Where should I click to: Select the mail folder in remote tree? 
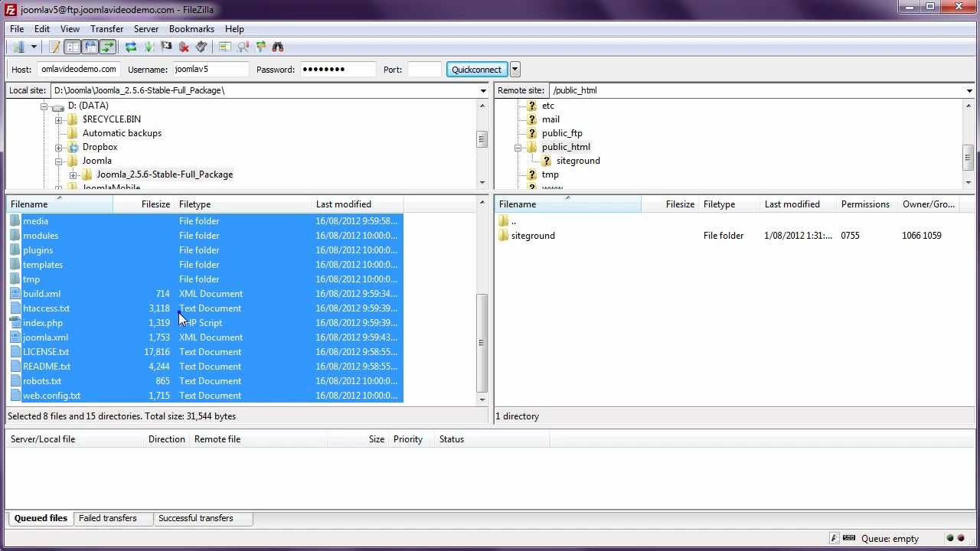pos(550,119)
